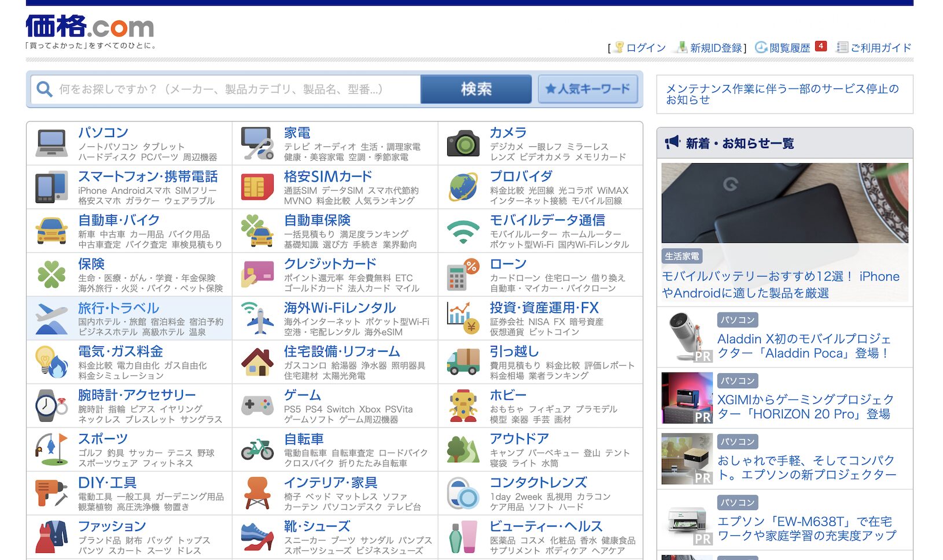The width and height of the screenshot is (943, 560).
Task: Click the mobile battery article image
Action: pos(784,203)
